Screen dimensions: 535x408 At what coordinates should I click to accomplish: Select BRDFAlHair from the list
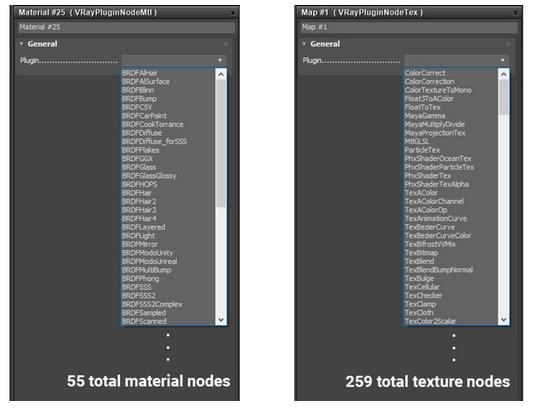coord(140,73)
